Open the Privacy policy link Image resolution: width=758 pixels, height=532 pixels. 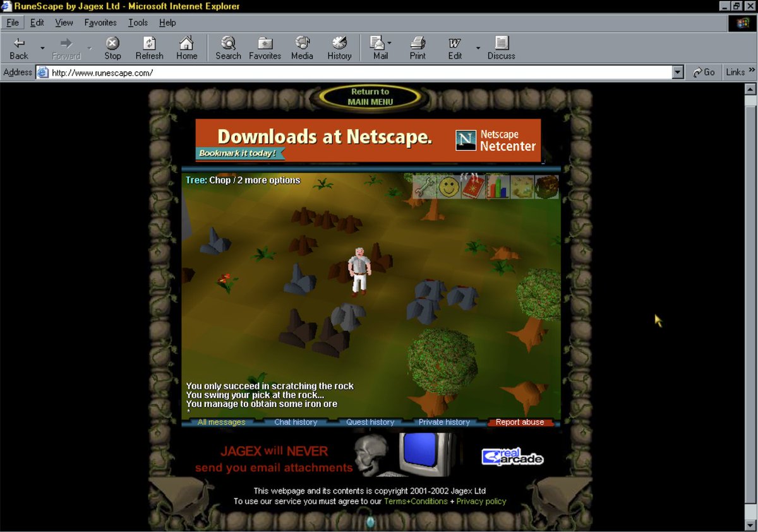[x=481, y=501]
